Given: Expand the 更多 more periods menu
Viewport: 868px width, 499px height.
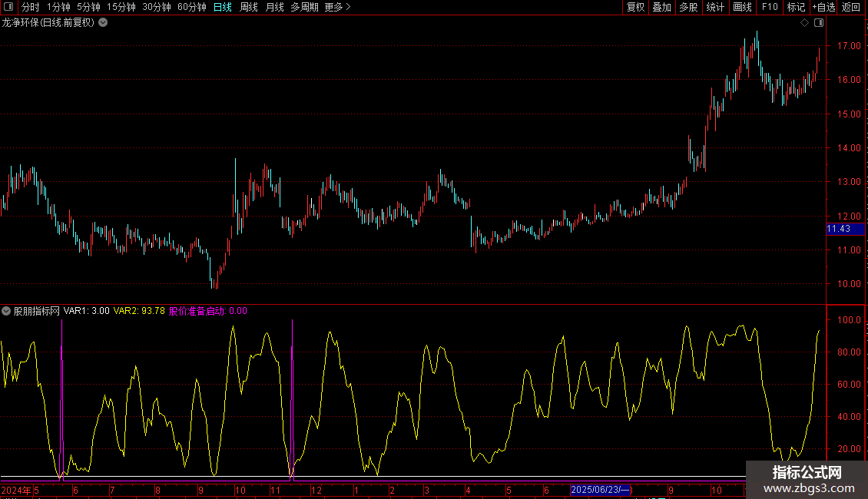Looking at the screenshot, I should click(x=337, y=7).
